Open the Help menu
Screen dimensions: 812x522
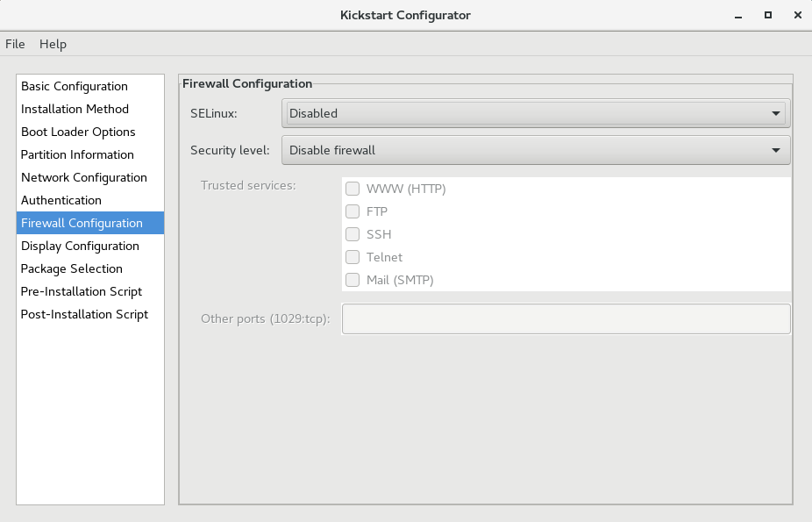[x=53, y=44]
